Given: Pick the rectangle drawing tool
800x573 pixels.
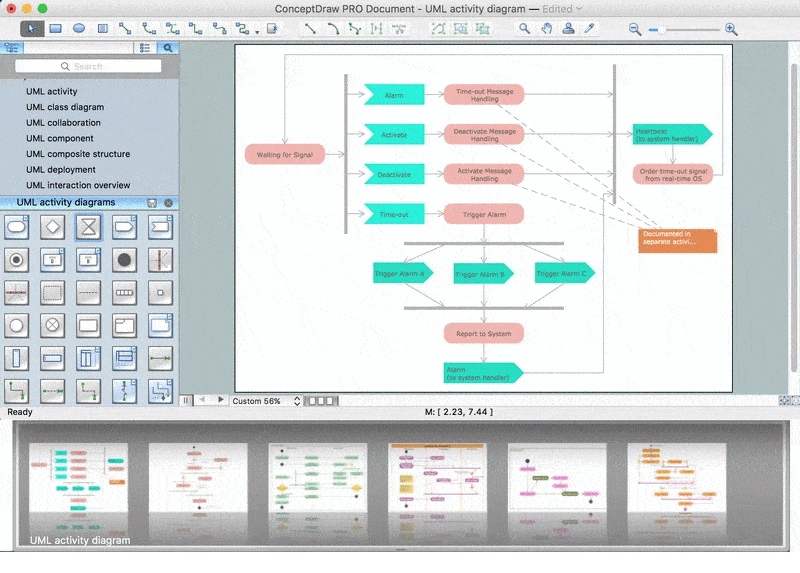Looking at the screenshot, I should (x=56, y=29).
